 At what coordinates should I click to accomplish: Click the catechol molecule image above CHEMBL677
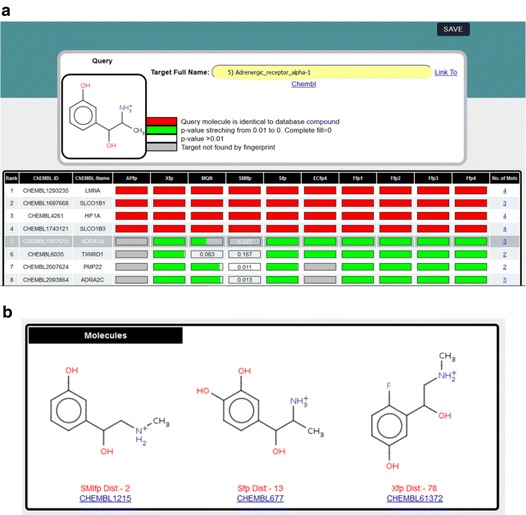260,411
